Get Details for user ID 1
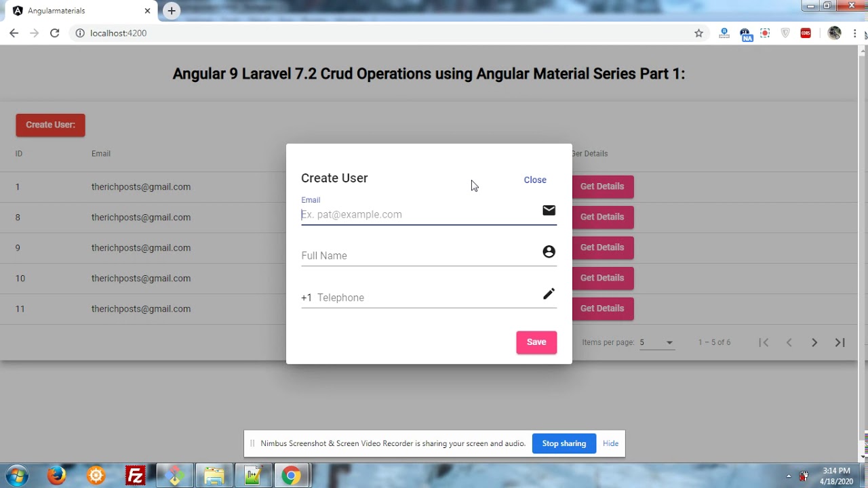This screenshot has height=488, width=868. pos(602,186)
